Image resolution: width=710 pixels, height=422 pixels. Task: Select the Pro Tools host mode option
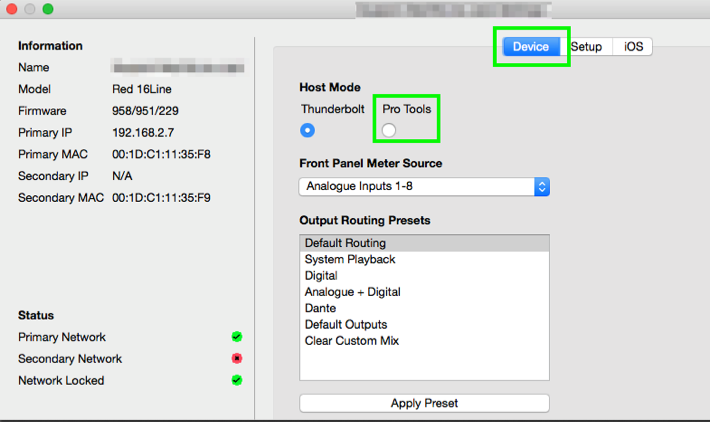click(389, 130)
